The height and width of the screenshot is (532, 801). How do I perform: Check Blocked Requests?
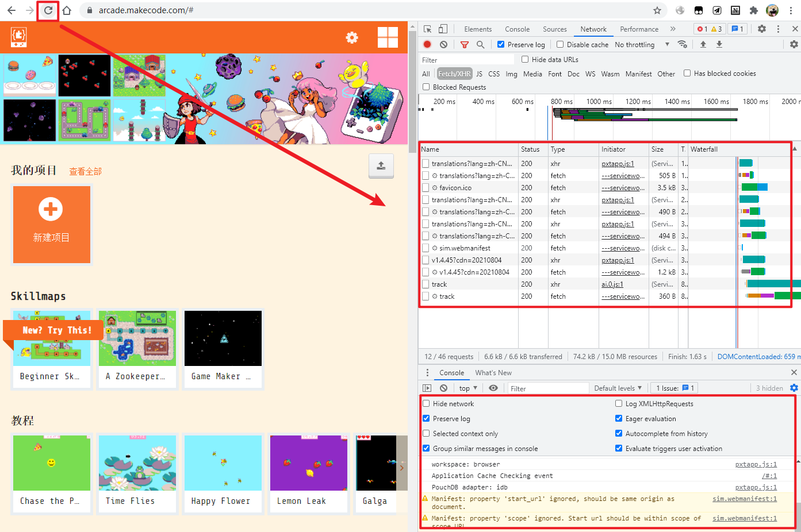[x=426, y=87]
